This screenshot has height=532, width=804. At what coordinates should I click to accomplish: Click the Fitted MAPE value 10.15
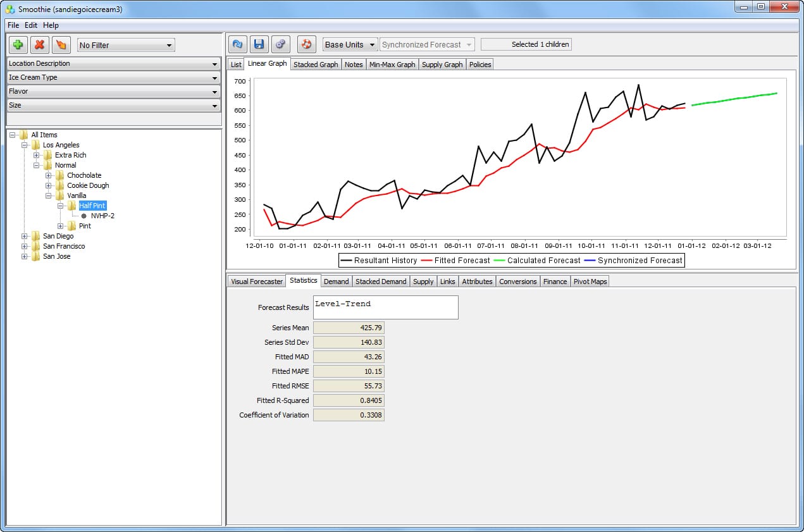(349, 371)
